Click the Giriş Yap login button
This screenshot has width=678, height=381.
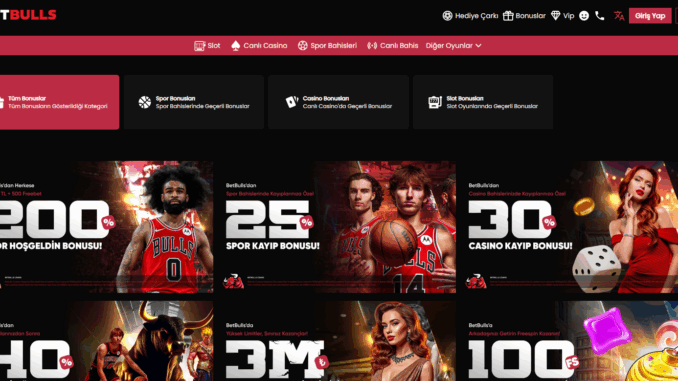tap(650, 16)
